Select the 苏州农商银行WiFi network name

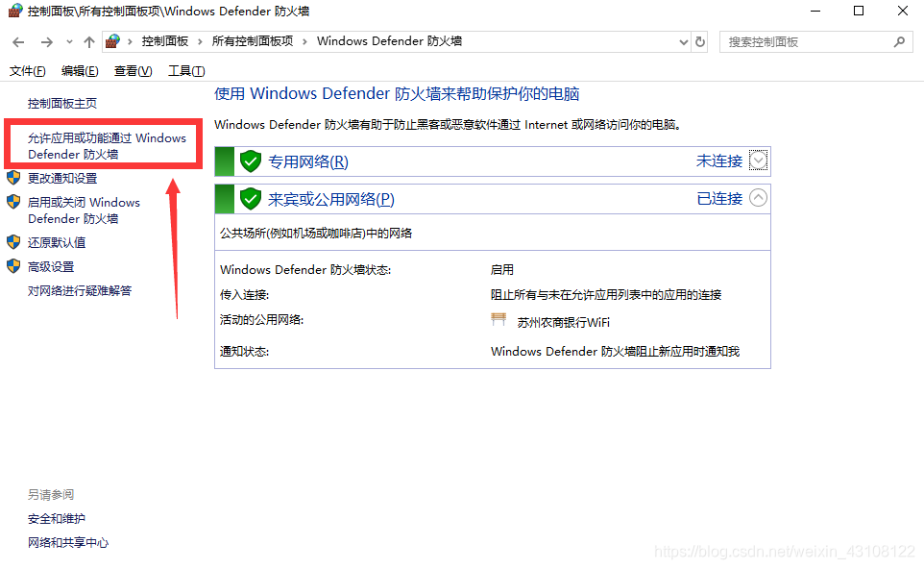tap(564, 323)
